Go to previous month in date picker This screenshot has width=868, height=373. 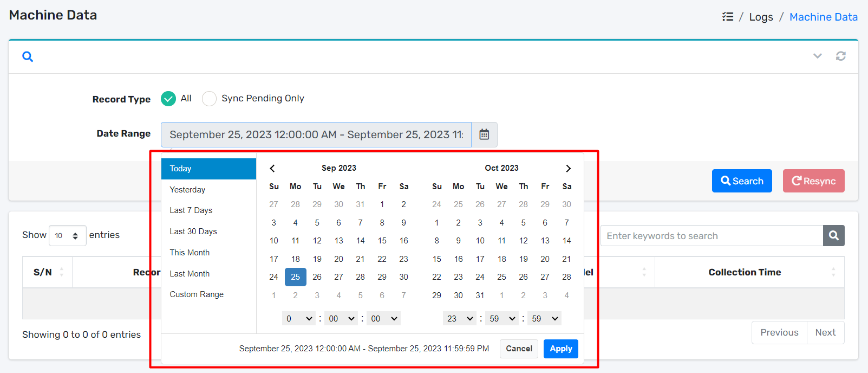(x=272, y=168)
